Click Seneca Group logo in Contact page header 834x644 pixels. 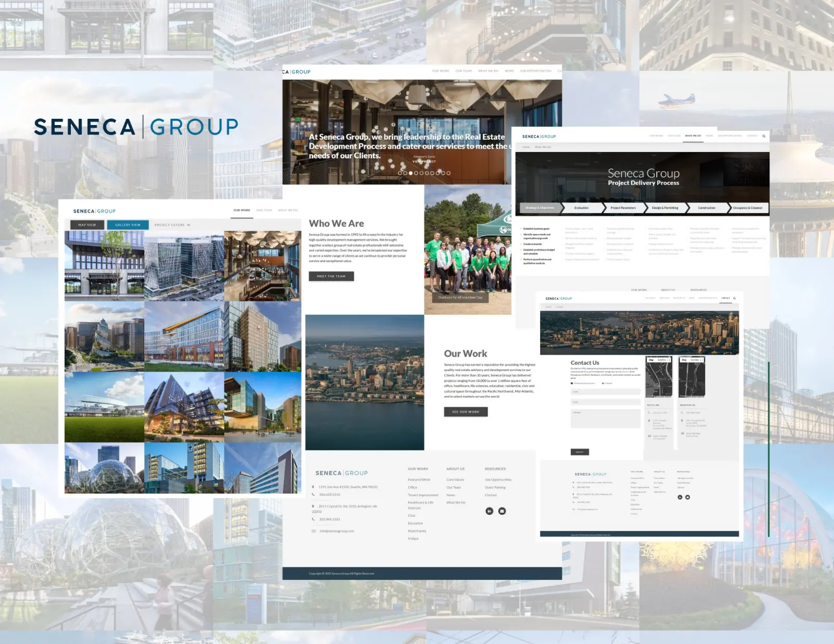pos(558,299)
